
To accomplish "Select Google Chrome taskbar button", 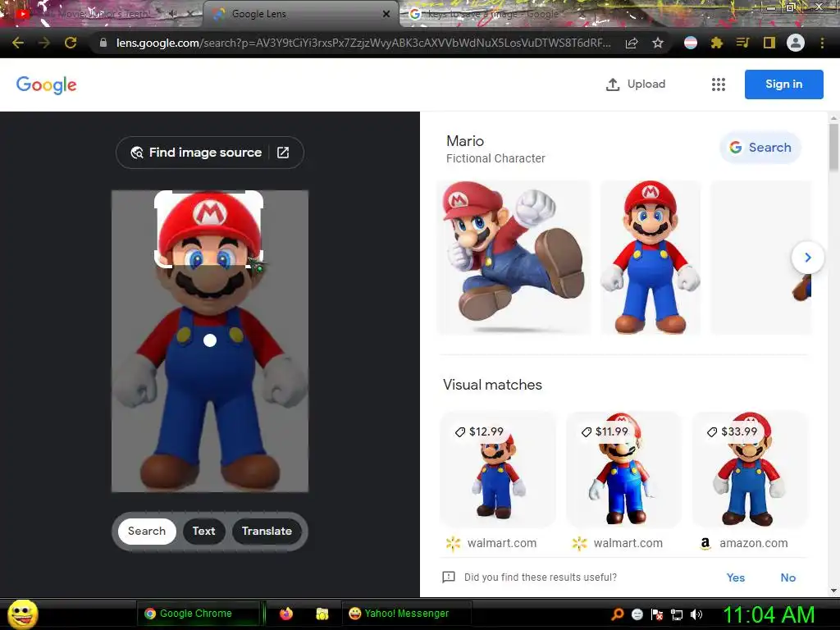I will click(199, 614).
